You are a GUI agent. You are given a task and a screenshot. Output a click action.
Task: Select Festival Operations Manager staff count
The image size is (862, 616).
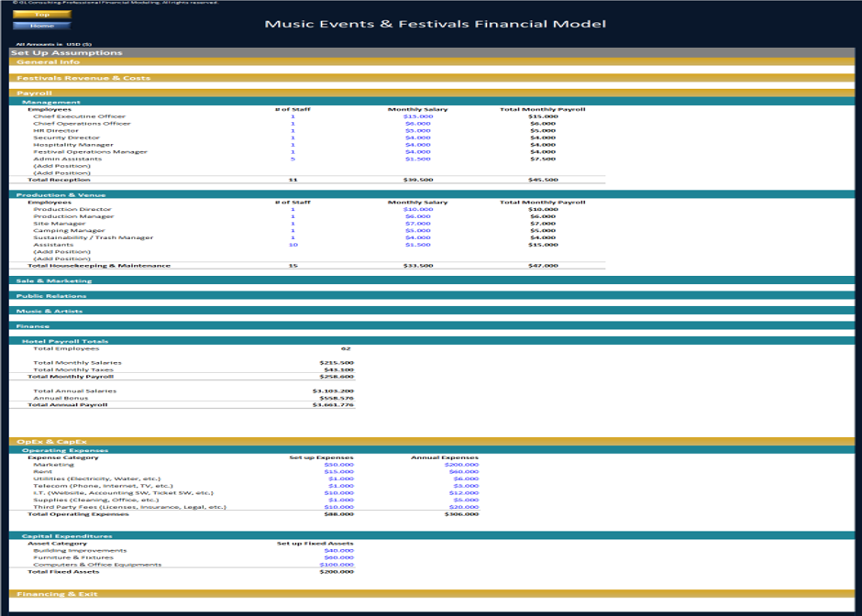[293, 151]
